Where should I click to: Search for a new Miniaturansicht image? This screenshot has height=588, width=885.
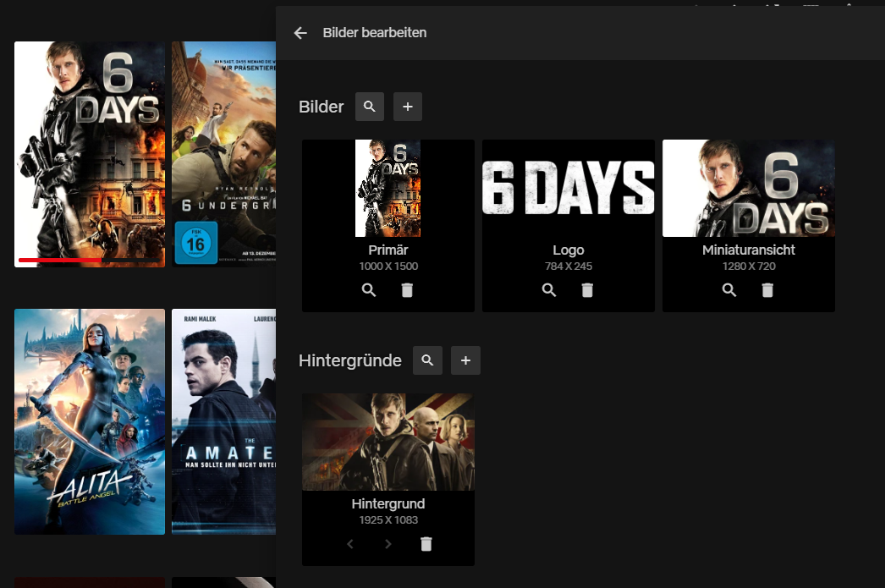729,290
